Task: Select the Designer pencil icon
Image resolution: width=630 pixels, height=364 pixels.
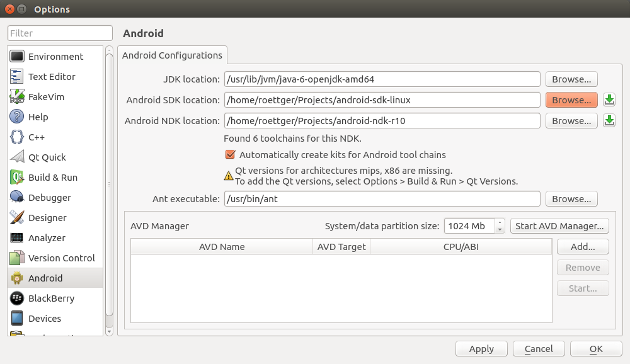Action: 17,217
